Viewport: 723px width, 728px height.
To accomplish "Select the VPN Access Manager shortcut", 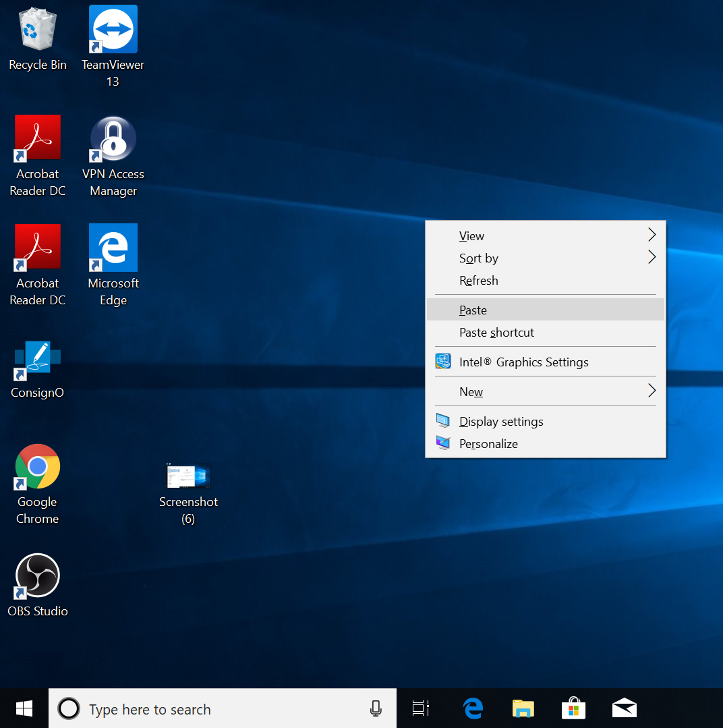I will click(113, 157).
